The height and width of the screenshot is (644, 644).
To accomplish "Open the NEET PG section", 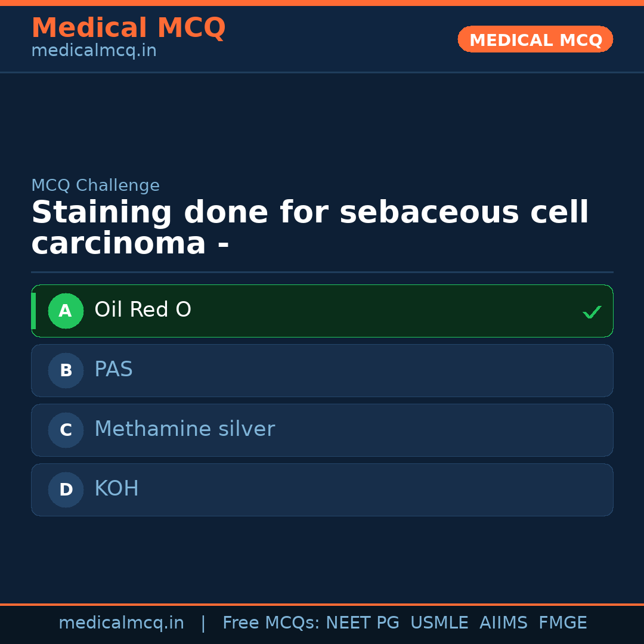I will (362, 622).
